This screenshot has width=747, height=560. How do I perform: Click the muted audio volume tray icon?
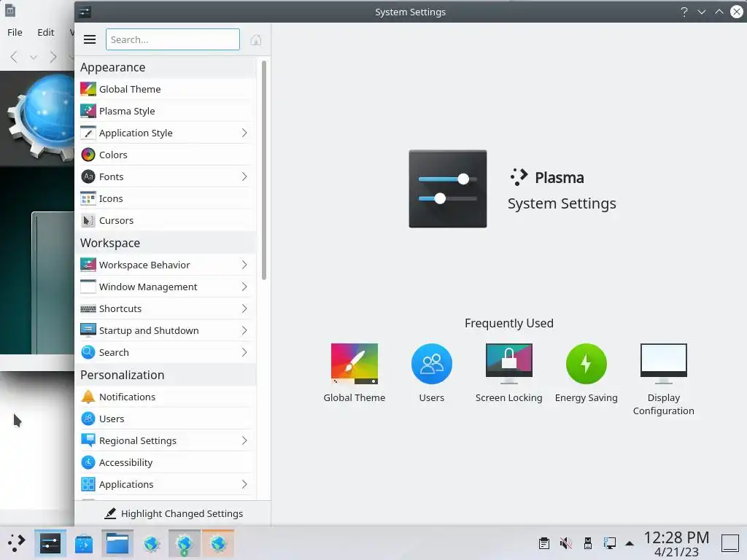565,543
